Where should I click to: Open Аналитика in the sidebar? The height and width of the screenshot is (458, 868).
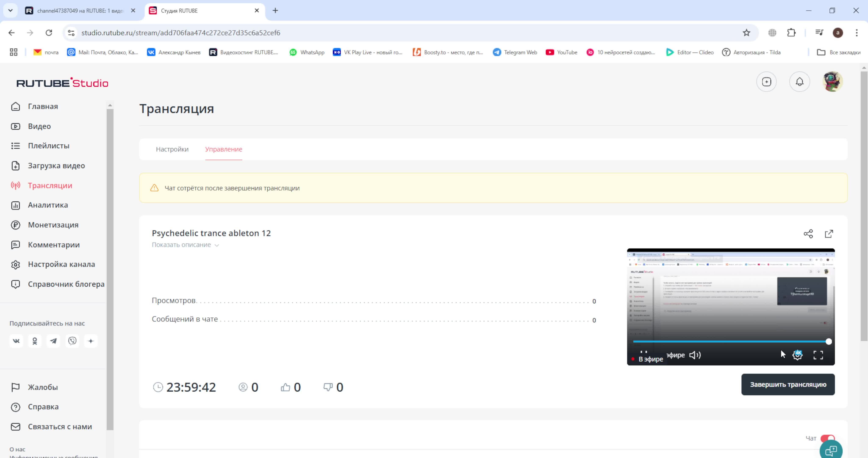point(48,205)
